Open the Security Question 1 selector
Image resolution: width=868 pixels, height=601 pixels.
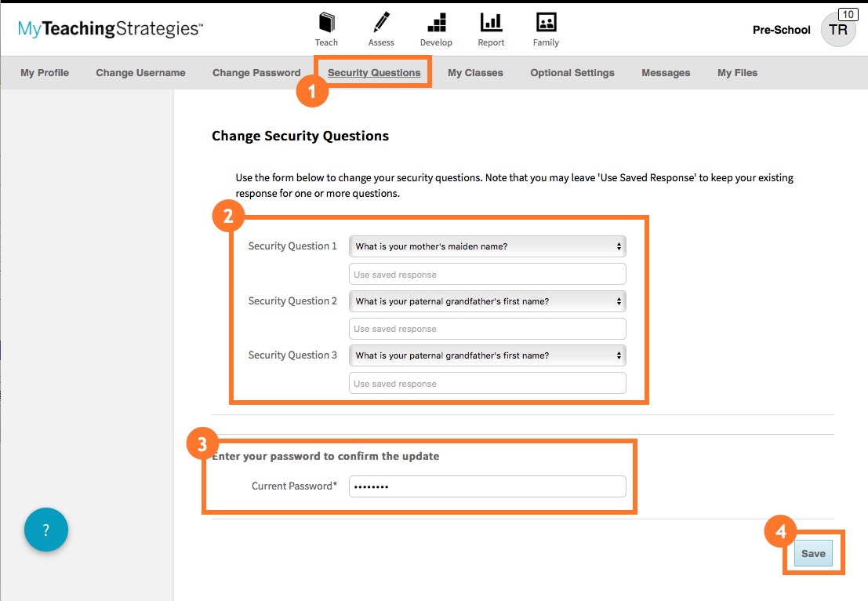(x=487, y=246)
